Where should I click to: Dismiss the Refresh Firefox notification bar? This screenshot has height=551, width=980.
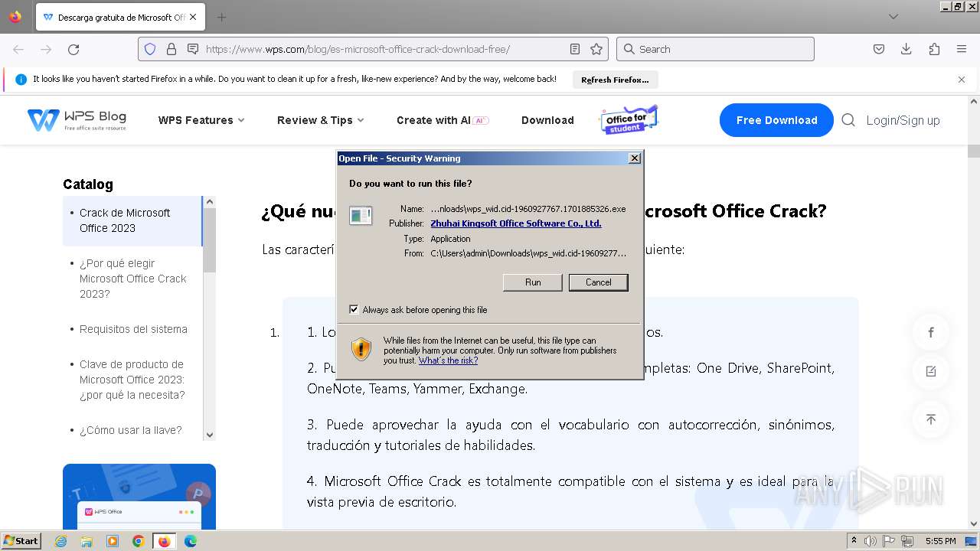pyautogui.click(x=962, y=80)
